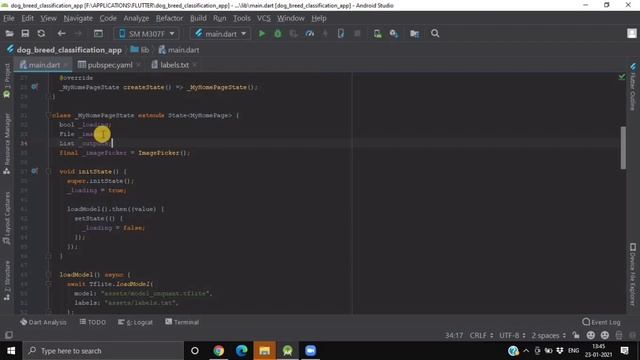The height and width of the screenshot is (360, 640).
Task: Collapse the loadModel method fold marker
Action: [x=48, y=275]
